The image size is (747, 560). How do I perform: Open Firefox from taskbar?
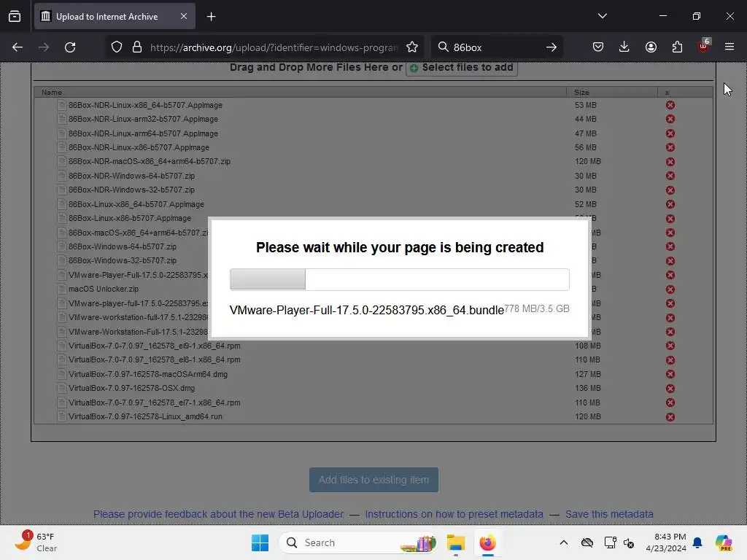point(487,542)
